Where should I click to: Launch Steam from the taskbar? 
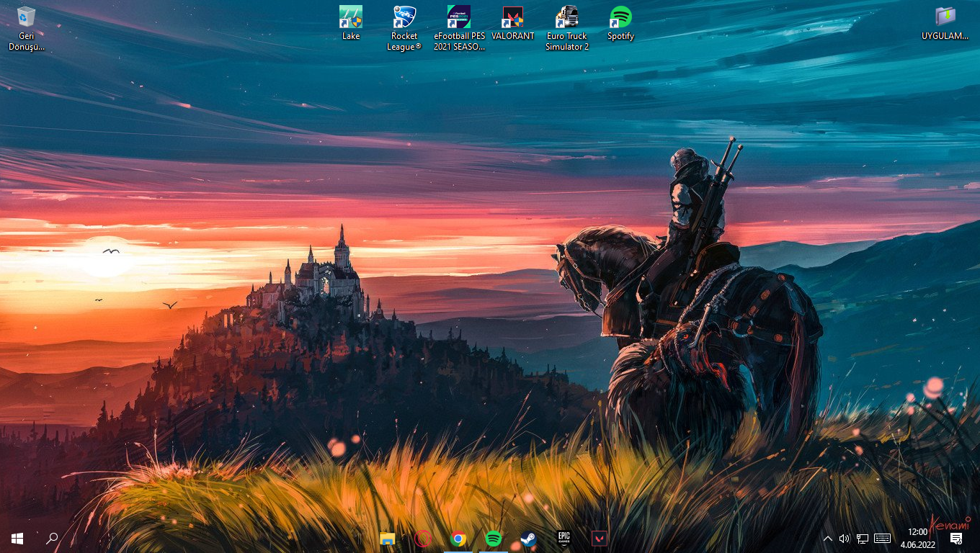[x=529, y=539]
